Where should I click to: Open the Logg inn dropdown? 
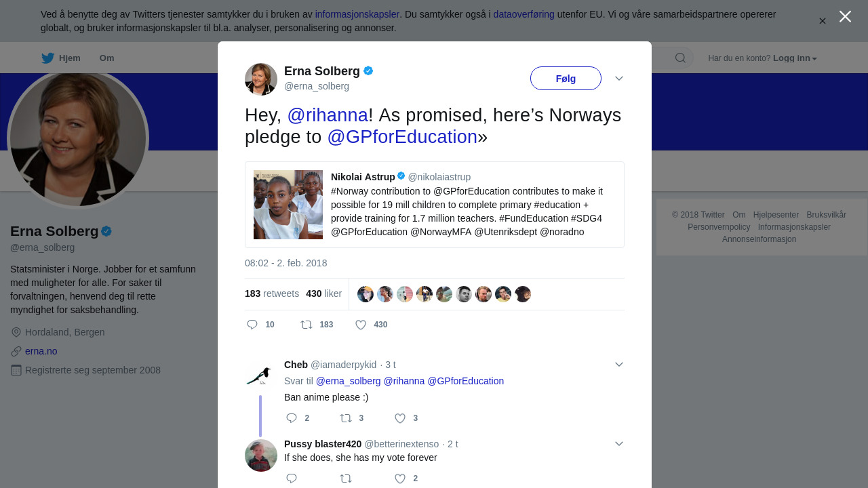pyautogui.click(x=795, y=58)
